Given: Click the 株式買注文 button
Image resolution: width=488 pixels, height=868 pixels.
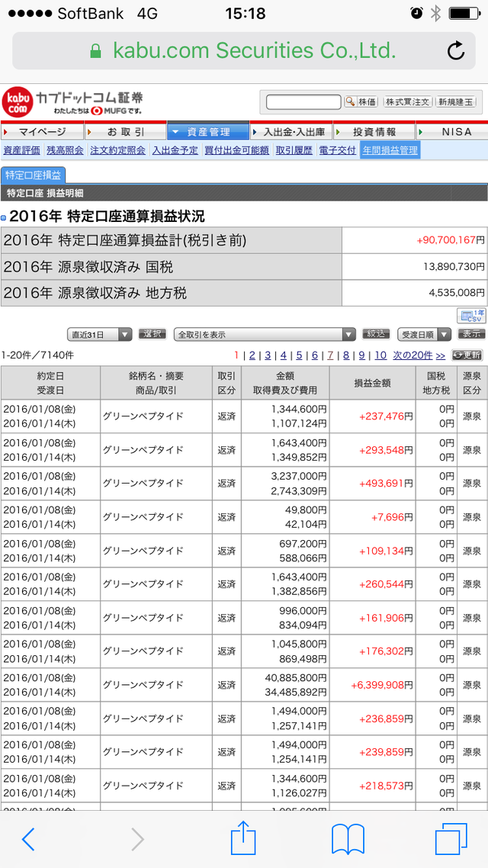Looking at the screenshot, I should pyautogui.click(x=407, y=102).
